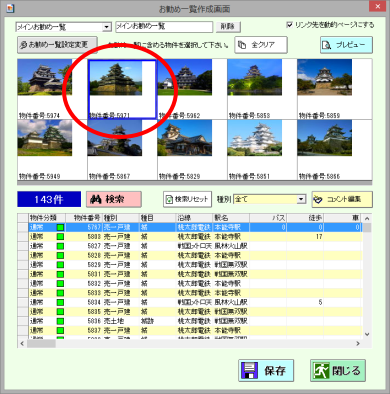Click green status box of row 5836
Viewport: 390px width, 394px height.
[60, 321]
